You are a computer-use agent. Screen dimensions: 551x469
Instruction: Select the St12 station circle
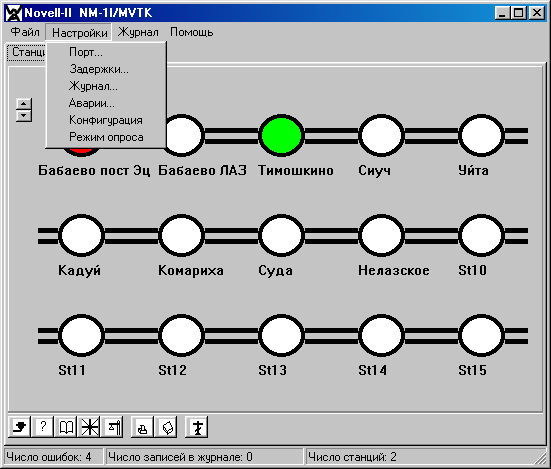coord(181,336)
